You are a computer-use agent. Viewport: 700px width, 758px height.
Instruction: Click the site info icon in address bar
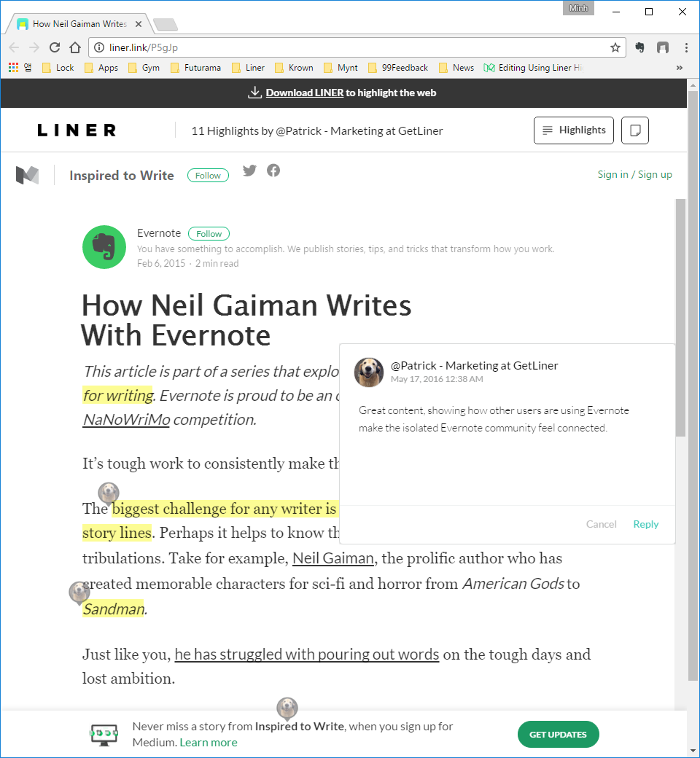[x=98, y=47]
